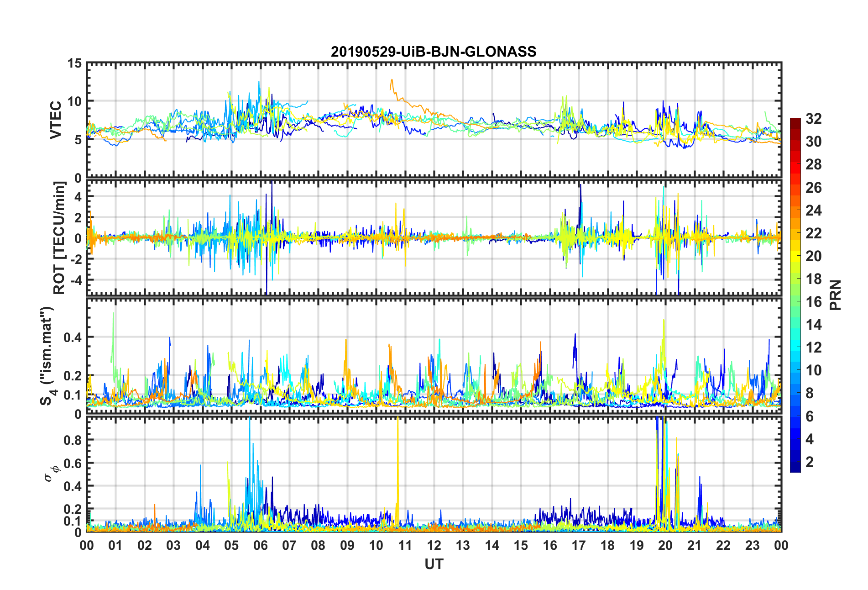Select colorbar tick label 32
Viewport: 868px width, 590px height.
click(x=814, y=119)
